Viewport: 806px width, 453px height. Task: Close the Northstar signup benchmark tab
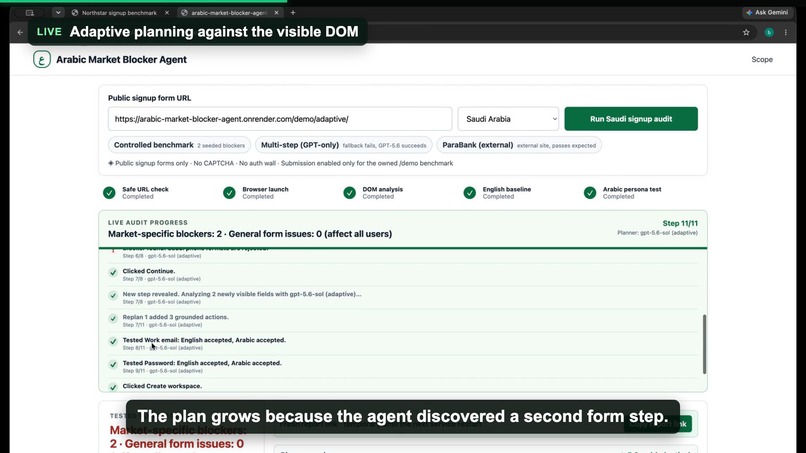(x=167, y=12)
